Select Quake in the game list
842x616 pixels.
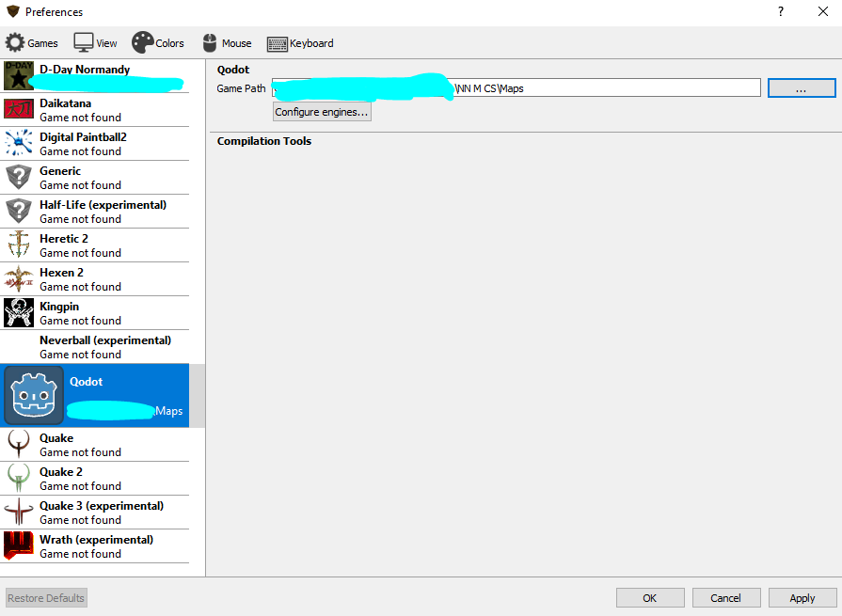click(94, 444)
